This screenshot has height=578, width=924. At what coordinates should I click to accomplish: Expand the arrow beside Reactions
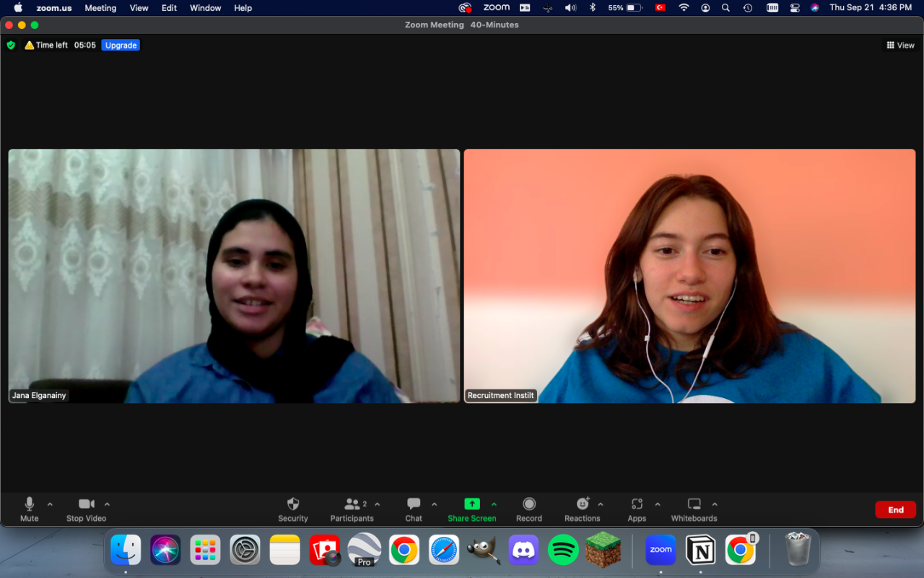pos(601,504)
